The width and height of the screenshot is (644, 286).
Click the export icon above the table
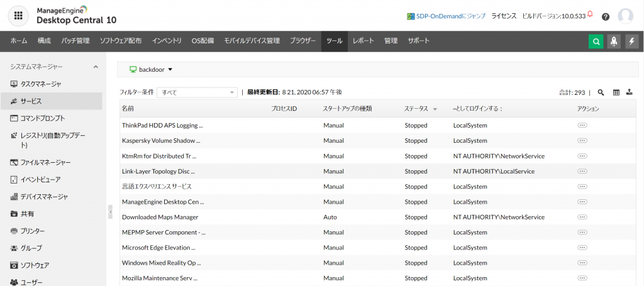coord(629,92)
